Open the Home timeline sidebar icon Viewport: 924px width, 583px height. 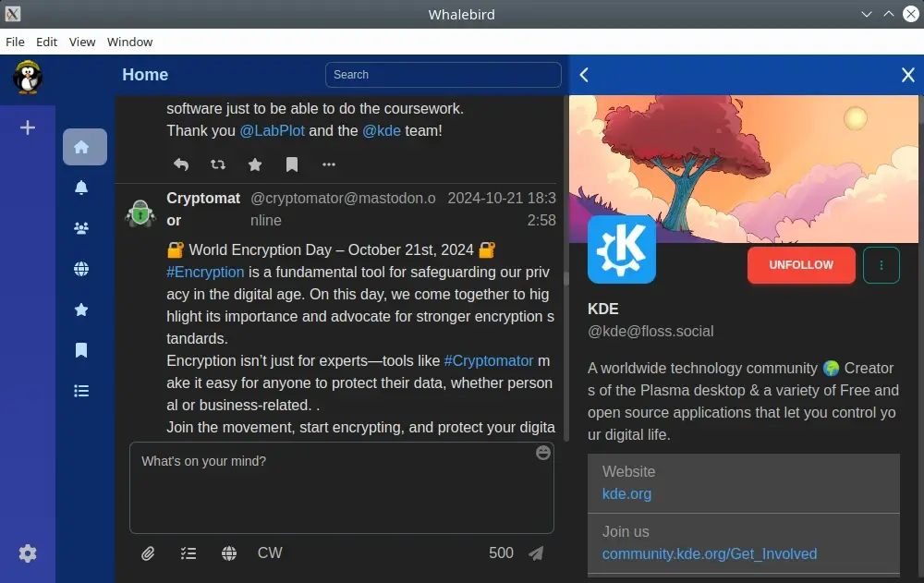coord(85,147)
